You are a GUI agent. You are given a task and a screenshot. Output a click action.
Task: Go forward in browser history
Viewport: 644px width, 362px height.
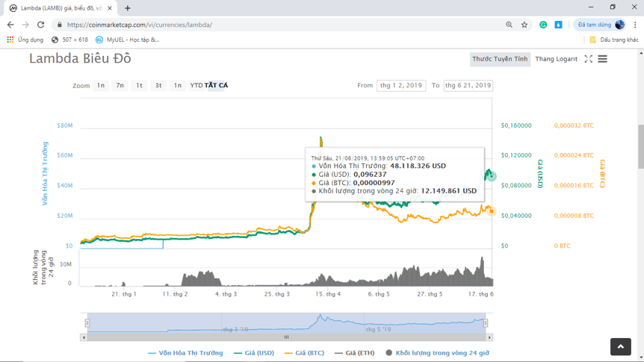click(x=25, y=25)
